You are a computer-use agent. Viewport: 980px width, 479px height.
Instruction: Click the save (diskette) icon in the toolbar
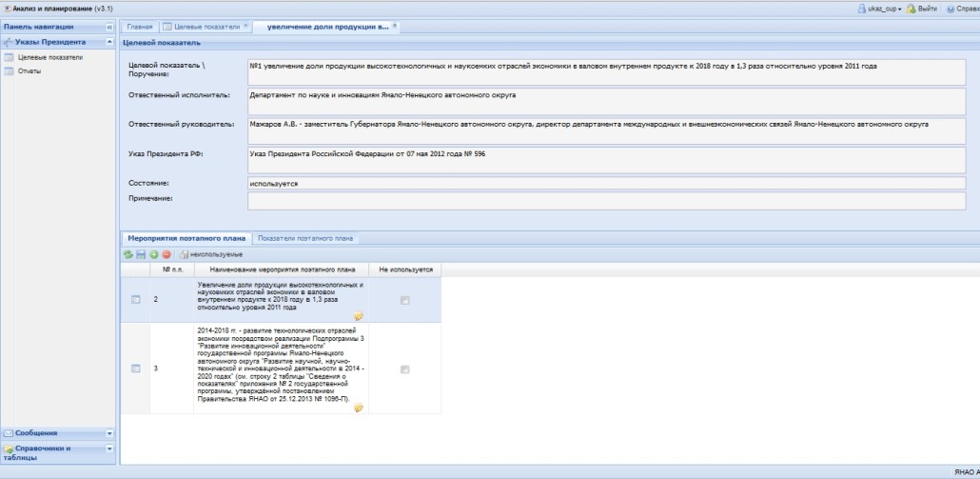click(x=141, y=254)
